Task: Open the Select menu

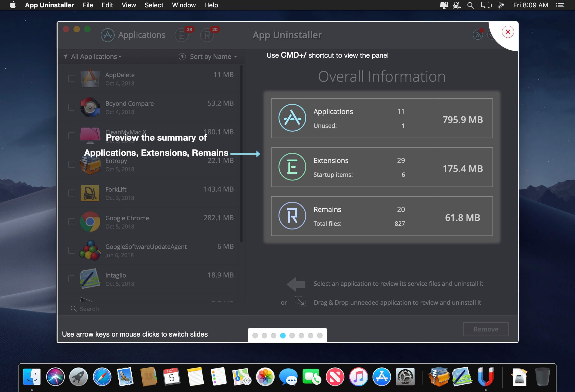Action: click(x=154, y=5)
